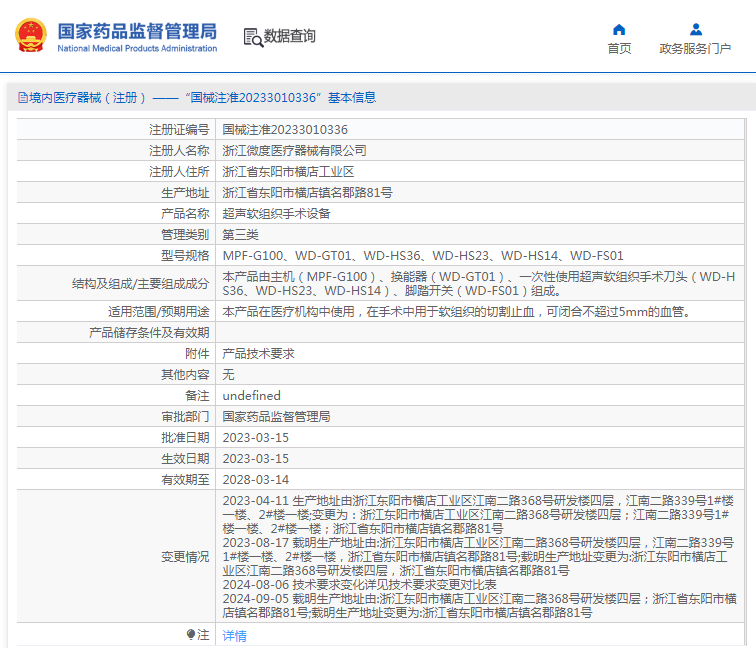Image resolution: width=756 pixels, height=648 pixels.
Task: Open the 详情 link
Action: tap(234, 635)
